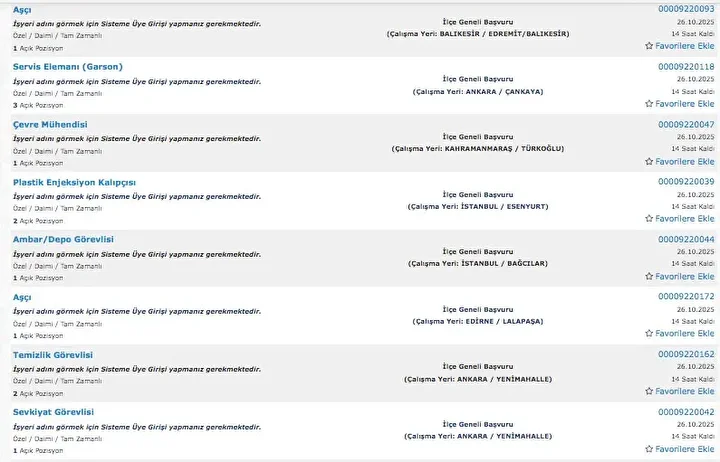720x462 pixels.
Task: Click the star icon beside the Temizlik Görevlisi listing
Action: click(x=649, y=391)
